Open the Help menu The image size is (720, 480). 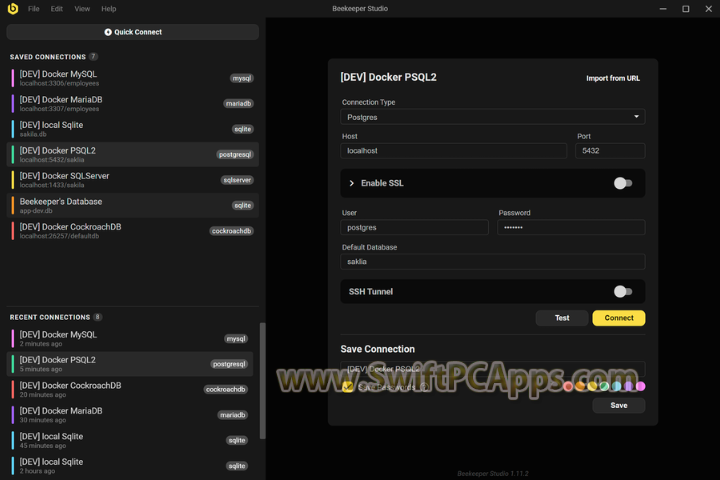click(109, 9)
